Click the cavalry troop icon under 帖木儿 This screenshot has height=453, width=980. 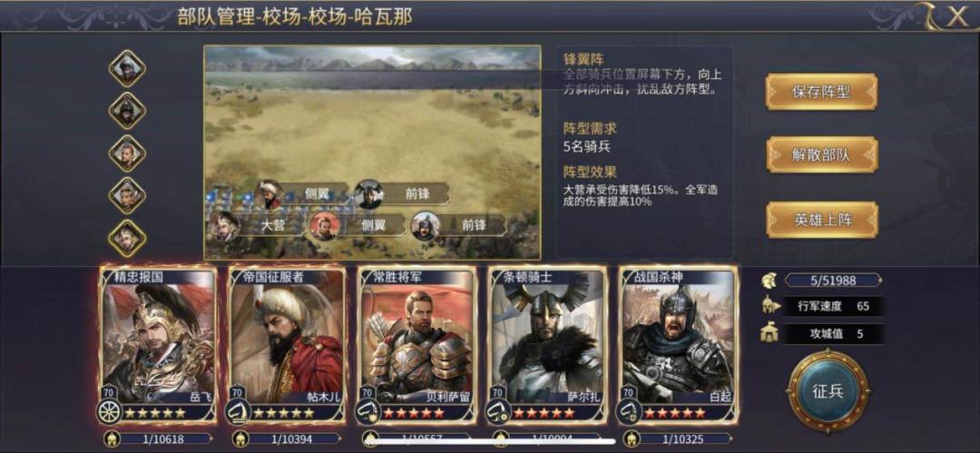pos(238,412)
